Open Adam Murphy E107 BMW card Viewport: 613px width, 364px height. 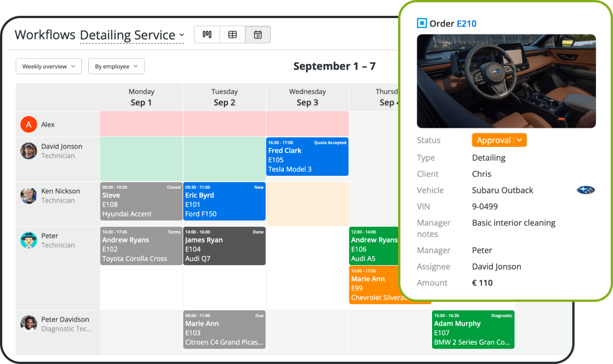[x=473, y=330]
